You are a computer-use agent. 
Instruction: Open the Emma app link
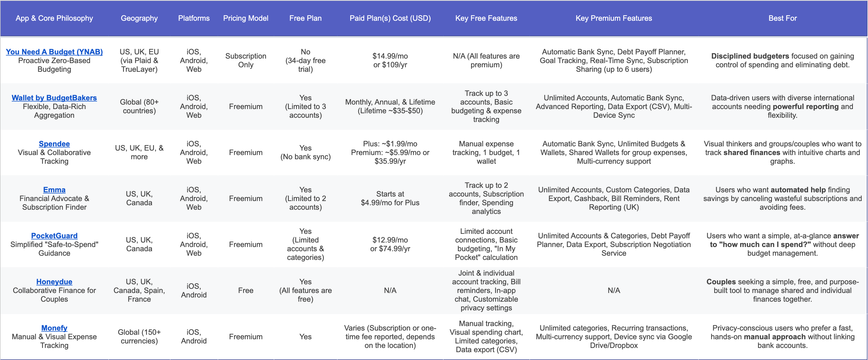point(54,190)
